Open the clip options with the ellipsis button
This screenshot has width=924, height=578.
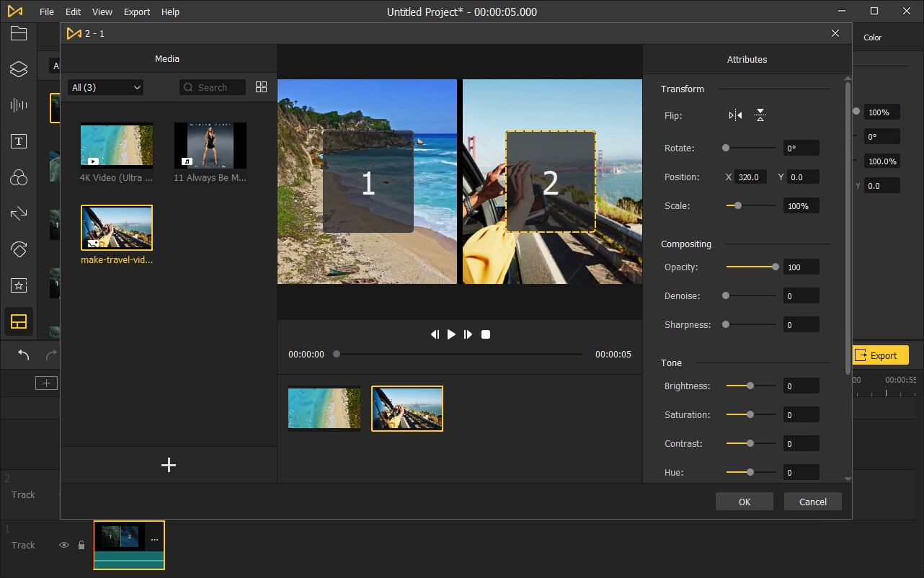pos(154,538)
